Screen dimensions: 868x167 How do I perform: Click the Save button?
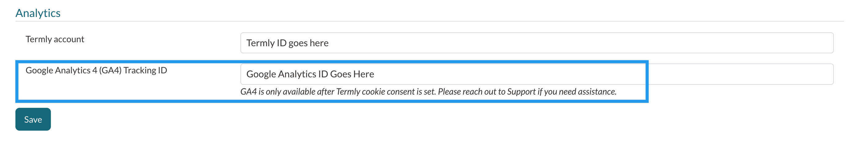tap(33, 119)
